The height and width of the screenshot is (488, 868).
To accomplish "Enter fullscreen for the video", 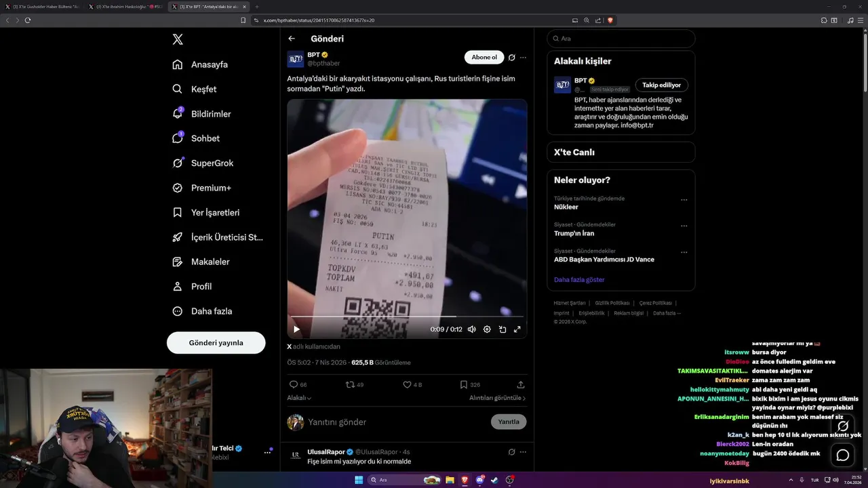I will 517,329.
